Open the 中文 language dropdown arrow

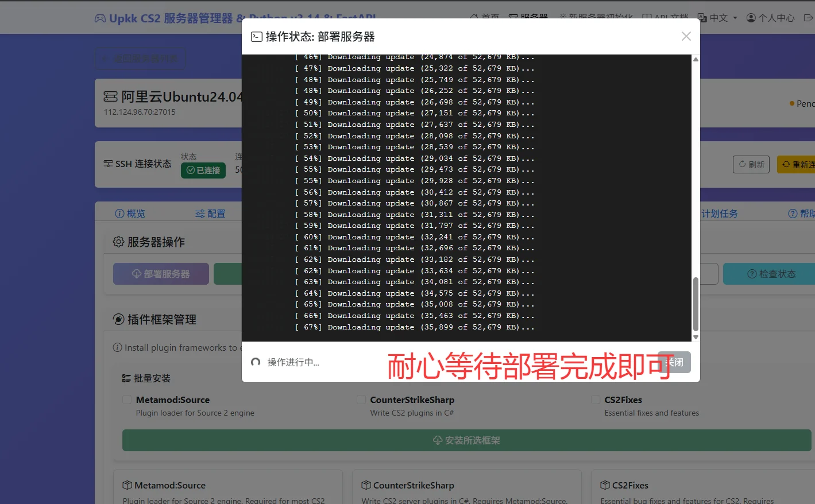pyautogui.click(x=735, y=18)
